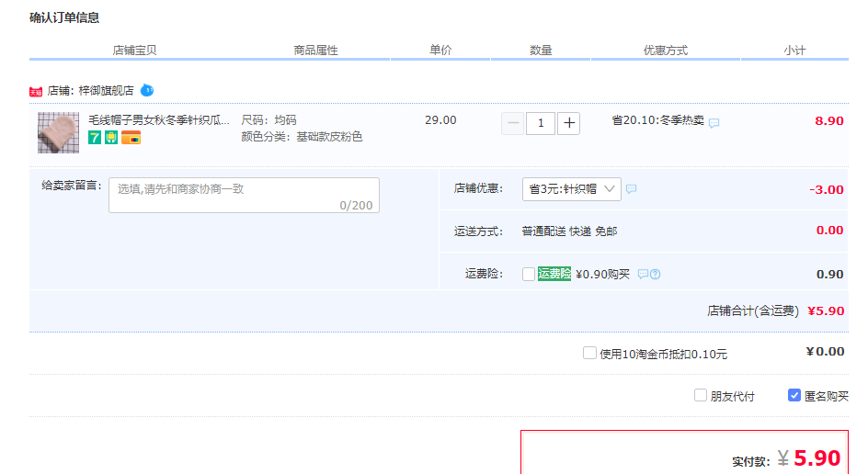Enable 使用10淘金币抵扣0.10元 checkbox
The width and height of the screenshot is (868, 474).
tap(589, 353)
